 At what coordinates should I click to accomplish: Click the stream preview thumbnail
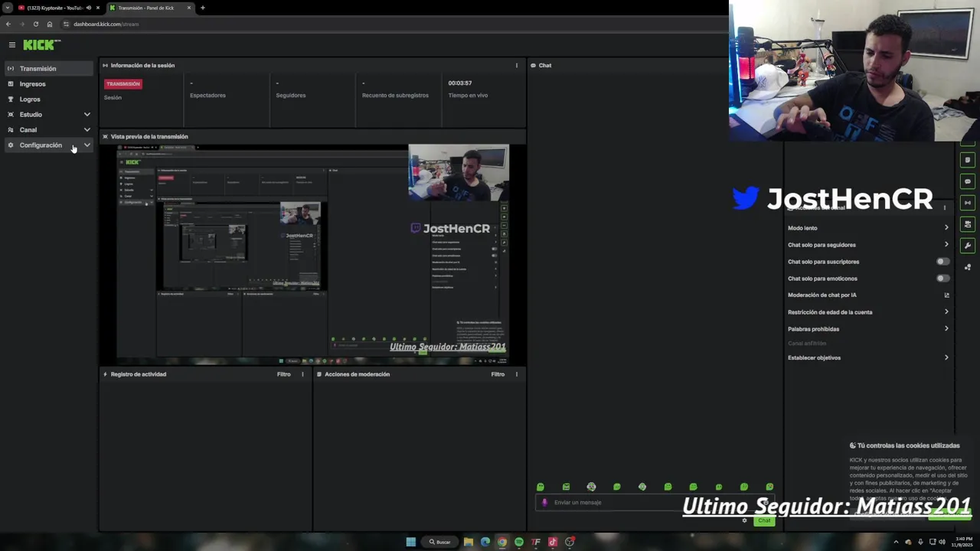[x=312, y=254]
